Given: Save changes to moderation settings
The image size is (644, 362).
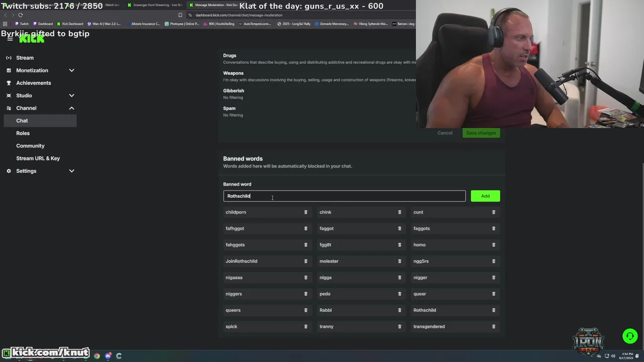Looking at the screenshot, I should [481, 133].
